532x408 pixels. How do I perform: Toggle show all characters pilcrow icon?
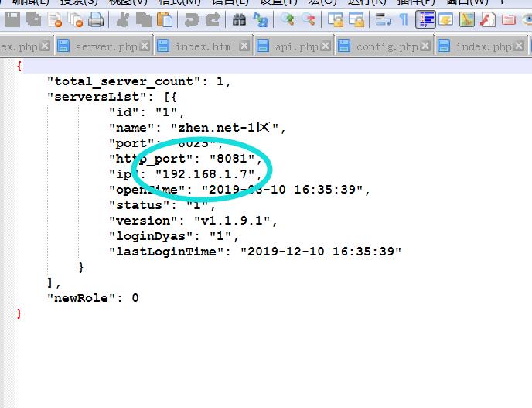click(403, 19)
